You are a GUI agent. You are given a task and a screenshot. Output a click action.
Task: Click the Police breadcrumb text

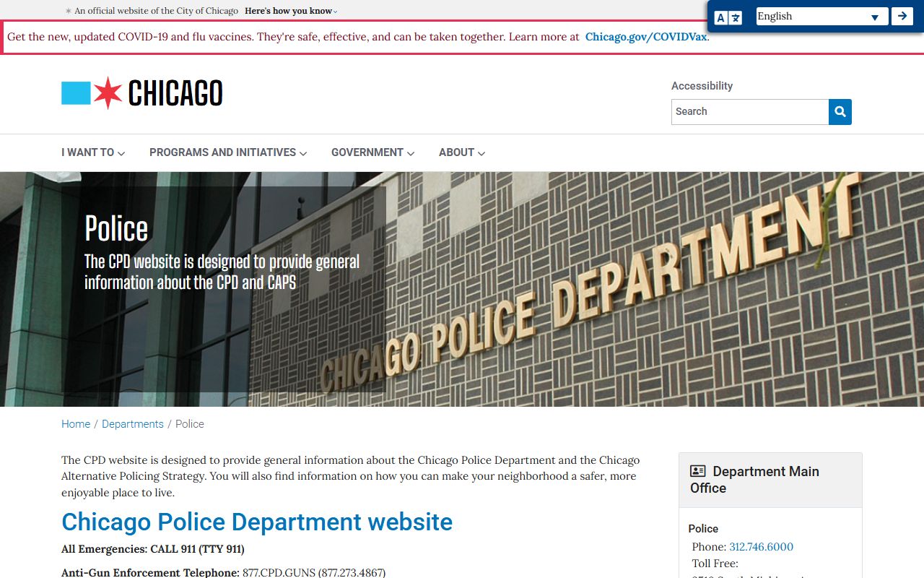pos(190,424)
